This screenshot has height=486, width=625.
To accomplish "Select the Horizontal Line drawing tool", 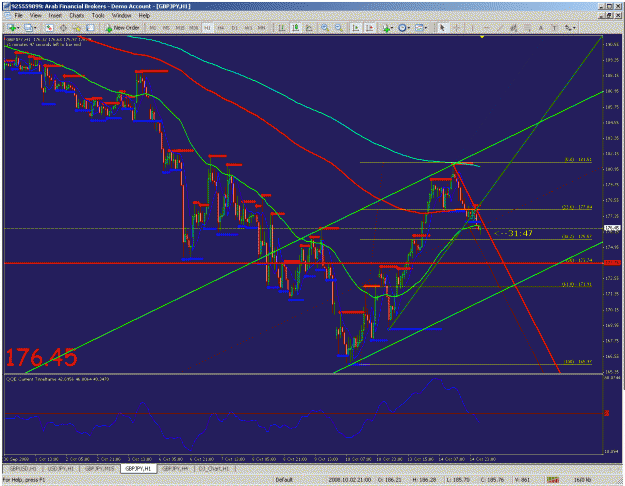I will [486, 28].
